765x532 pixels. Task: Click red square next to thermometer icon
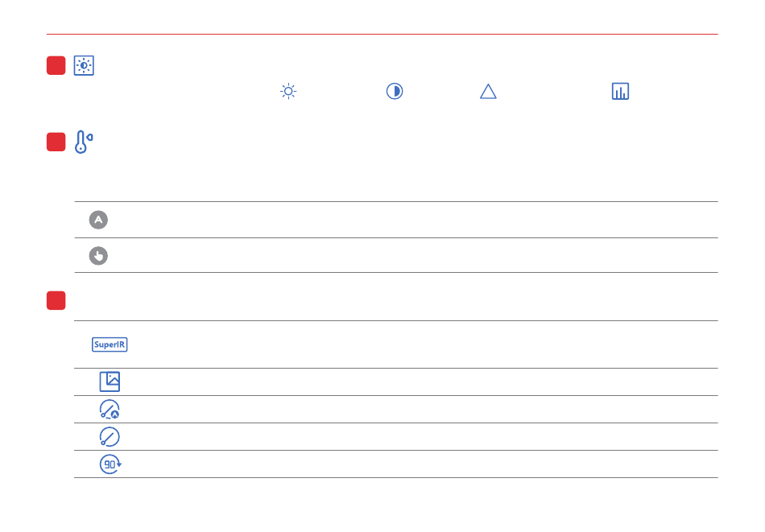pos(56,142)
